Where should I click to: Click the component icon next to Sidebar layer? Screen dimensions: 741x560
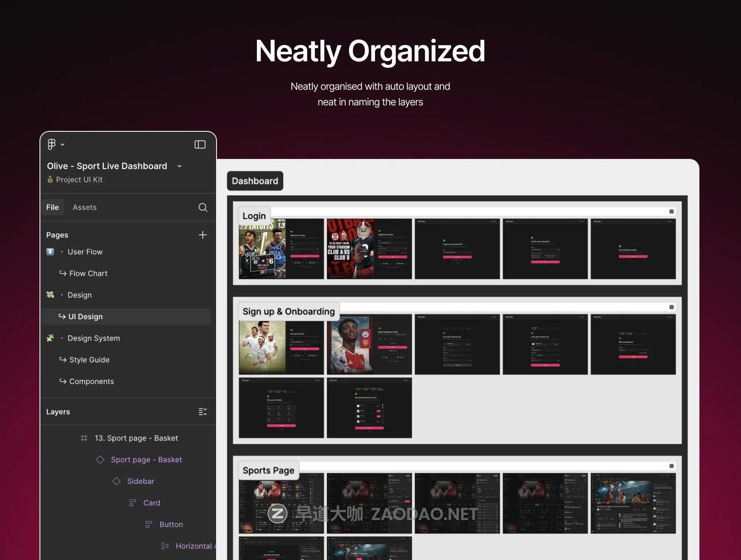[117, 481]
